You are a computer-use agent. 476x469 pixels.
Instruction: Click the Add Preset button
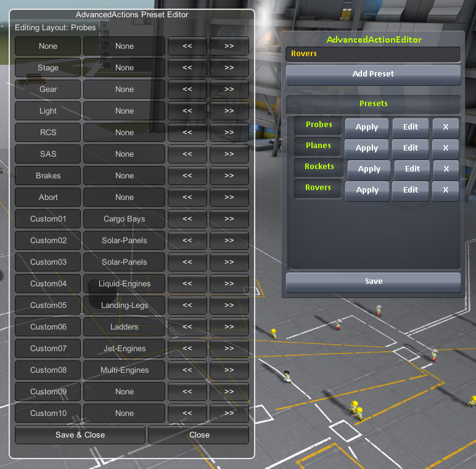(373, 74)
